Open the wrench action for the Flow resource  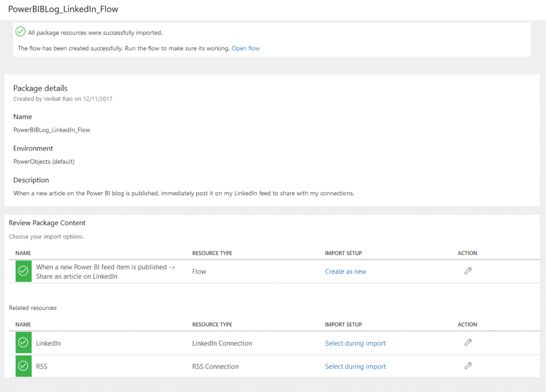[x=468, y=271]
